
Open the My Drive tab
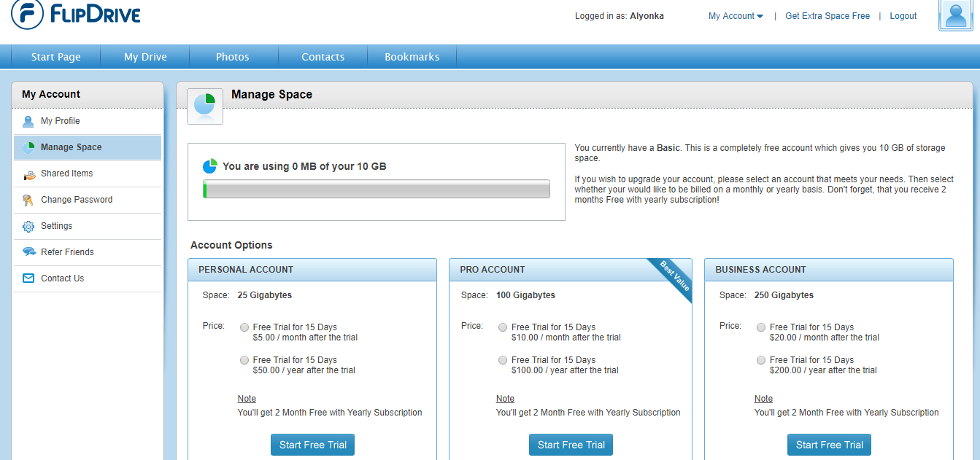pos(145,57)
